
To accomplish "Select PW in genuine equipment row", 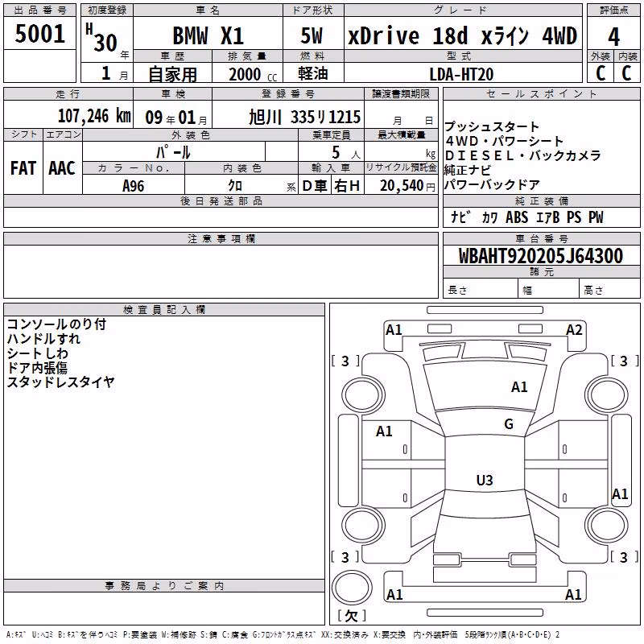I will pyautogui.click(x=596, y=217).
